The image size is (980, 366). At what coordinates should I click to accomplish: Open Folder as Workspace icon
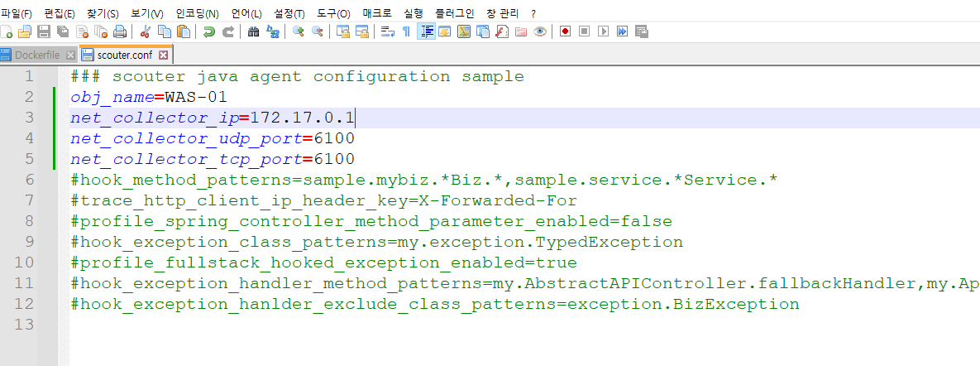tap(521, 31)
